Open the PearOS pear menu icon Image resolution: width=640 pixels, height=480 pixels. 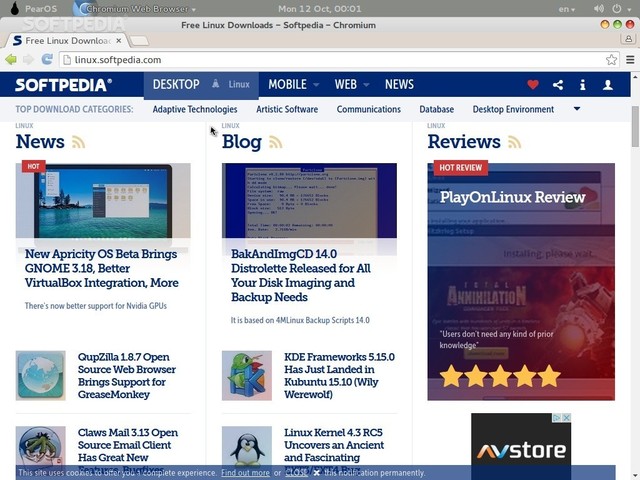pyautogui.click(x=15, y=8)
